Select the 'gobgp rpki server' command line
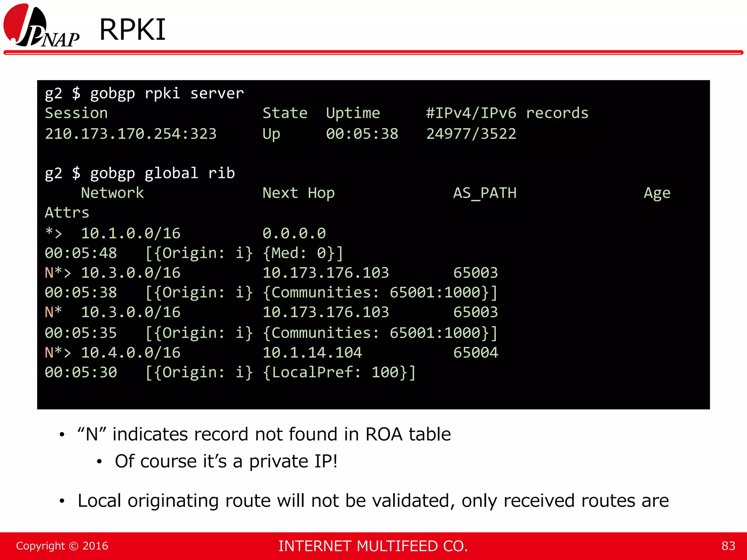 [x=144, y=93]
